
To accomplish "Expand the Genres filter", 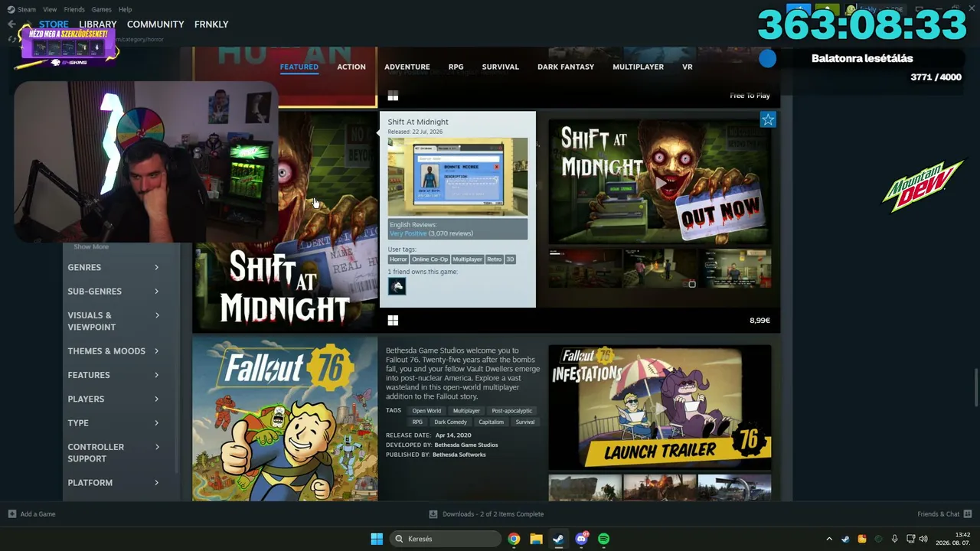I will click(x=113, y=267).
